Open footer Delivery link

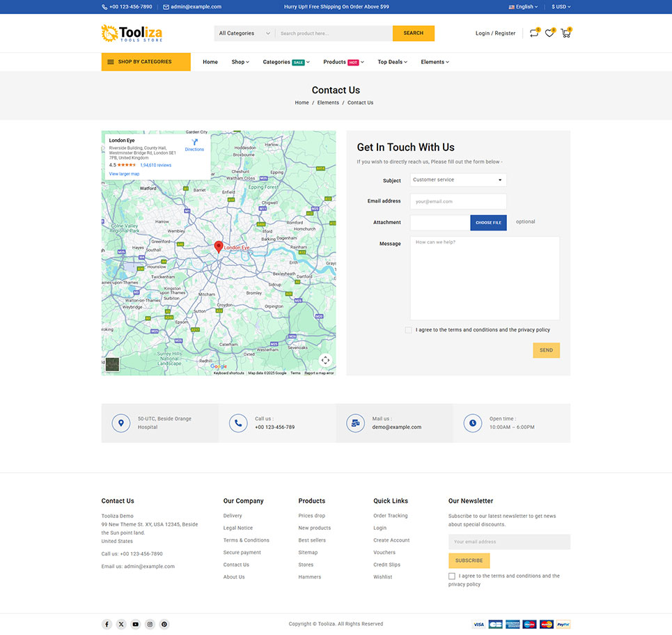(233, 516)
